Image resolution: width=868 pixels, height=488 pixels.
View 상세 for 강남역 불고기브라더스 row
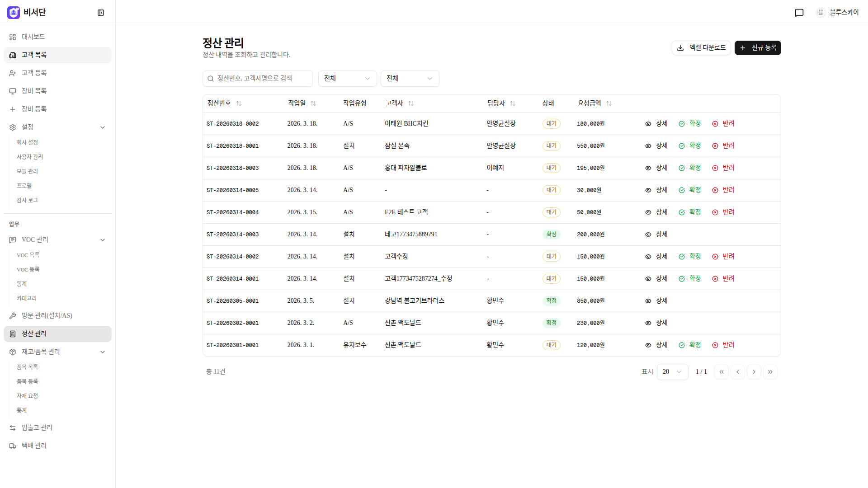[656, 301]
